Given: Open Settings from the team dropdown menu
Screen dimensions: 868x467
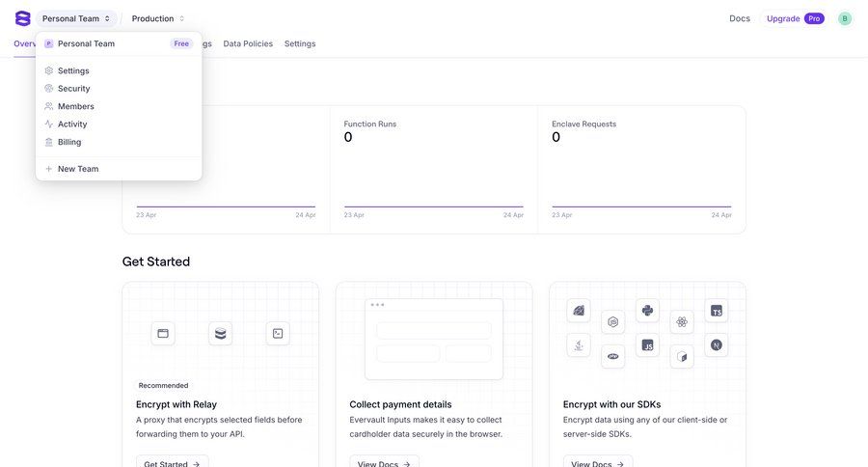Looking at the screenshot, I should pos(119,70).
